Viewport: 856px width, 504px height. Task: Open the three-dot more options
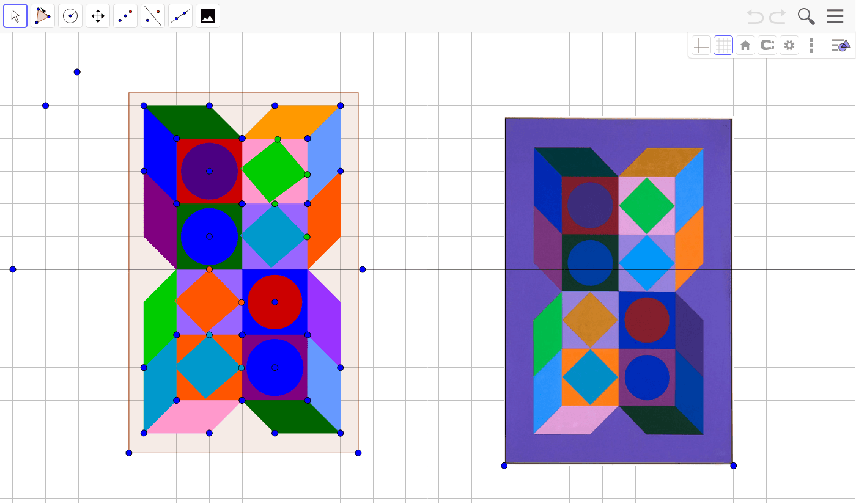(x=811, y=45)
